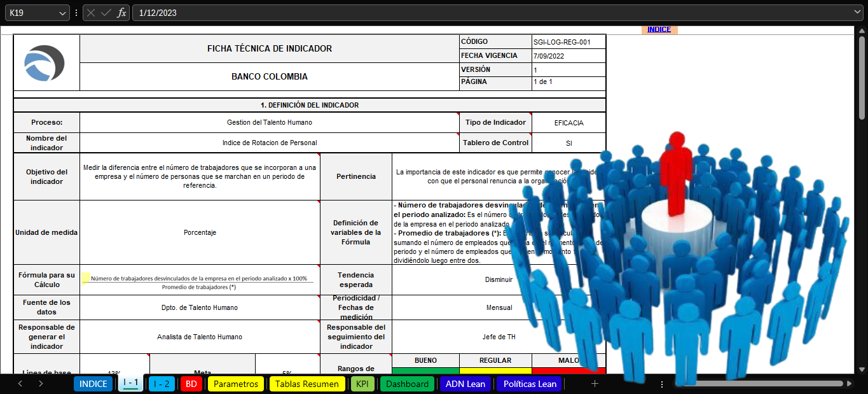Select the Analista de Talento Humano cell
Viewport: 868px width, 394px height.
pyautogui.click(x=200, y=337)
